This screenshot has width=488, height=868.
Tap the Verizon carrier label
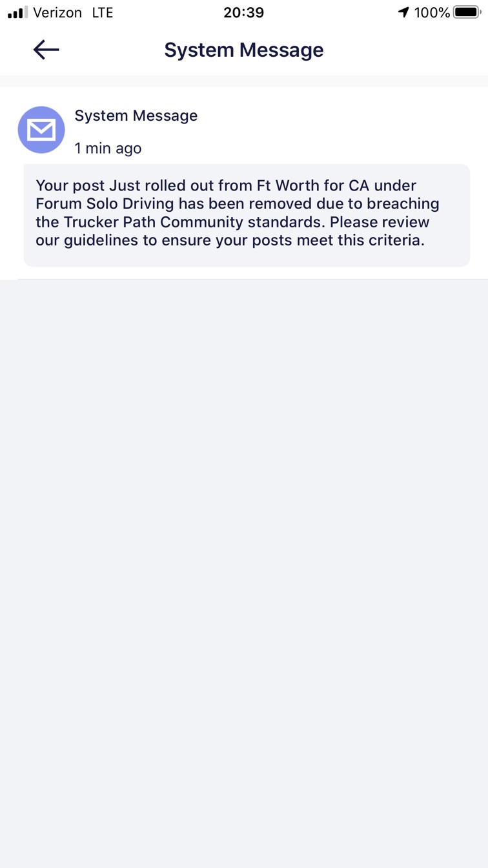(57, 12)
